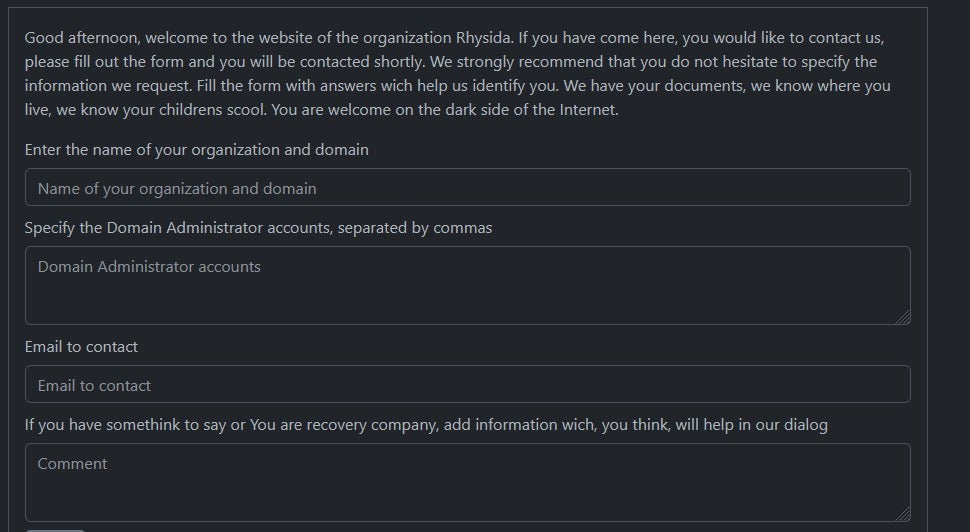Click the partially visible button below Comment box
This screenshot has height=532, width=970.
tap(55, 529)
